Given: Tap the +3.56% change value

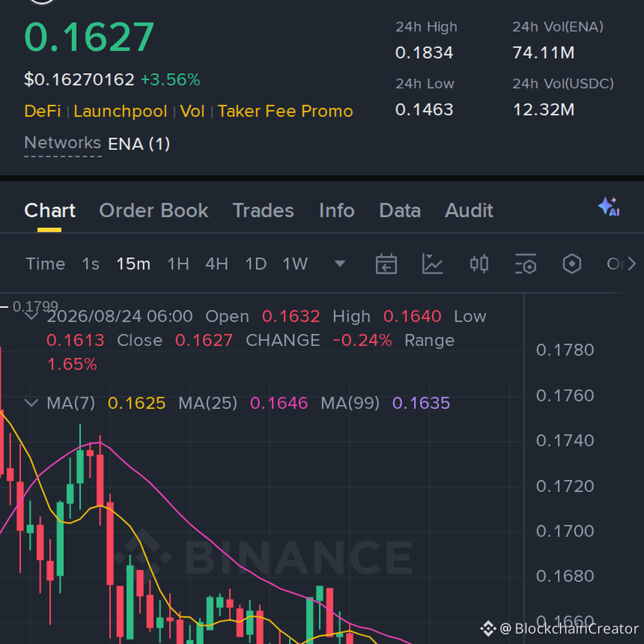Looking at the screenshot, I should (x=171, y=79).
